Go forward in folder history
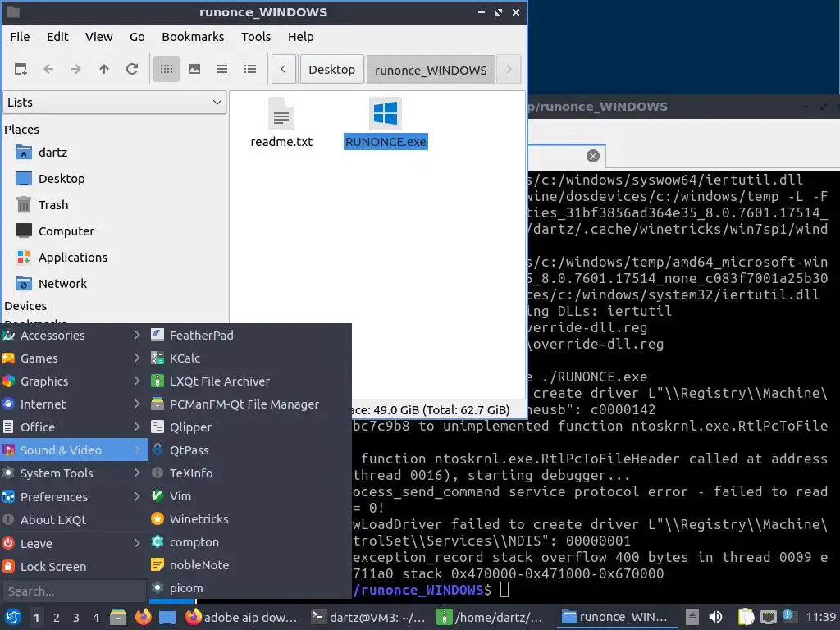 (x=76, y=69)
